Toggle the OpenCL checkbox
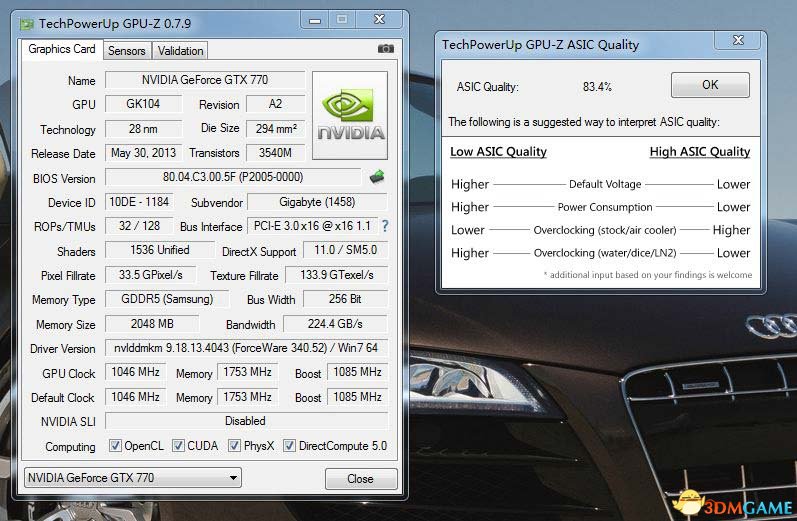This screenshot has width=797, height=521. pyautogui.click(x=115, y=446)
